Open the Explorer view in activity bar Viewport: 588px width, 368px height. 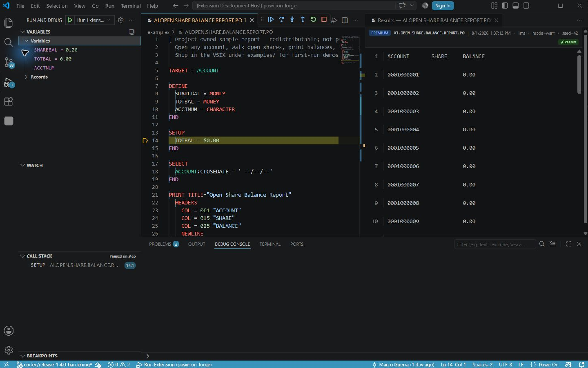click(9, 23)
